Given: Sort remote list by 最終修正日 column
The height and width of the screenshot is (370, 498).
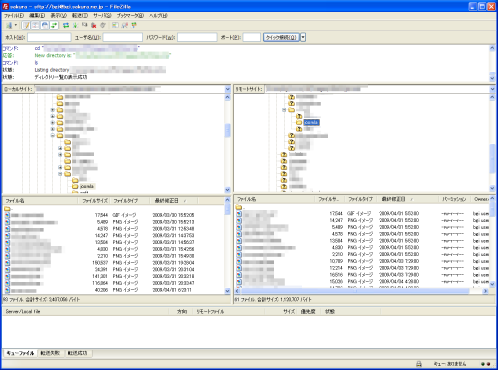Looking at the screenshot, I should click(x=407, y=199).
